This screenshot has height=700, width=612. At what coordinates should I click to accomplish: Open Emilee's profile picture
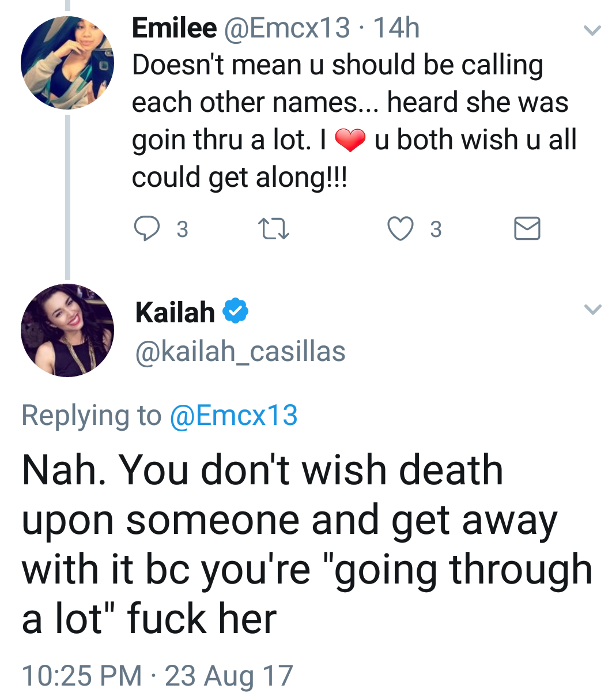tap(67, 62)
